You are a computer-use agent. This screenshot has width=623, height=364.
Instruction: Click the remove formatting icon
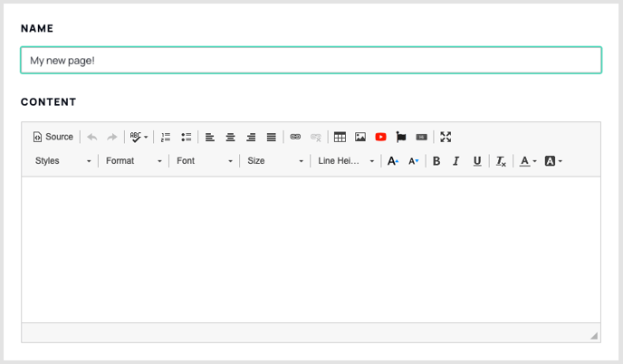[x=501, y=161]
